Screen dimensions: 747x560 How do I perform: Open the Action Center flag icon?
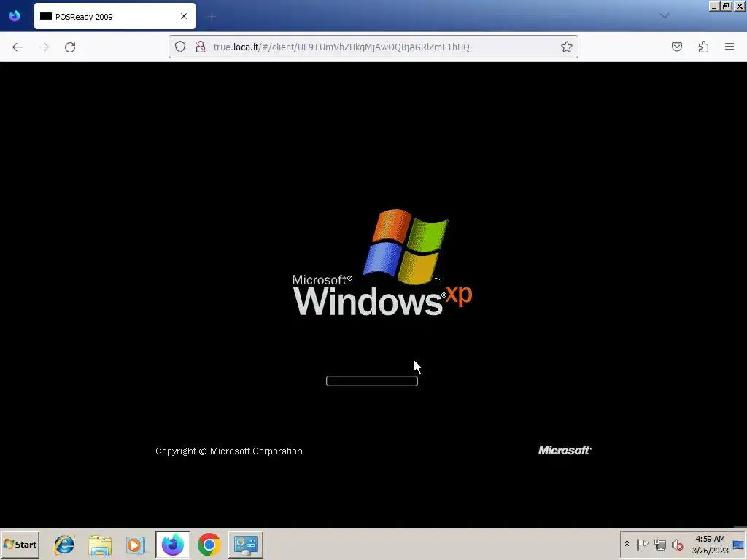pyautogui.click(x=642, y=544)
